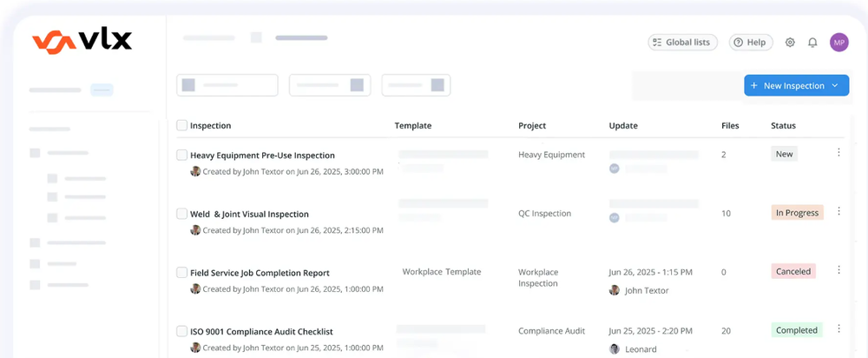Click the VLX logo
This screenshot has width=868, height=358.
(82, 41)
